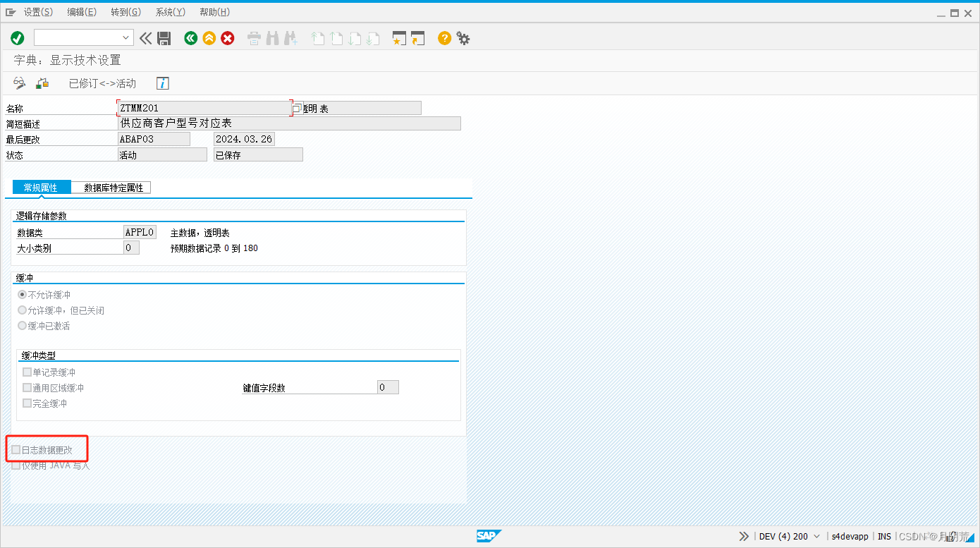Viewport: 980px width, 548px height.
Task: Toggle the 仅使用 JAVA 写入 checkbox
Action: point(16,465)
